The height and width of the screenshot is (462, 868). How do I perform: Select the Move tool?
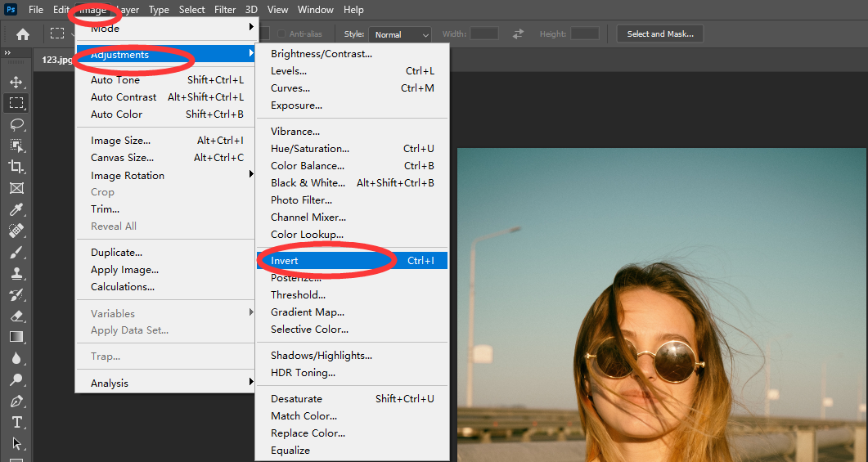pyautogui.click(x=16, y=83)
